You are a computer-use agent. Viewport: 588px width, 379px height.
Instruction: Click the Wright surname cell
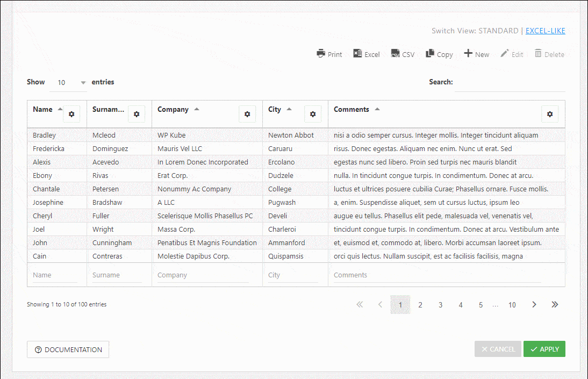point(119,229)
